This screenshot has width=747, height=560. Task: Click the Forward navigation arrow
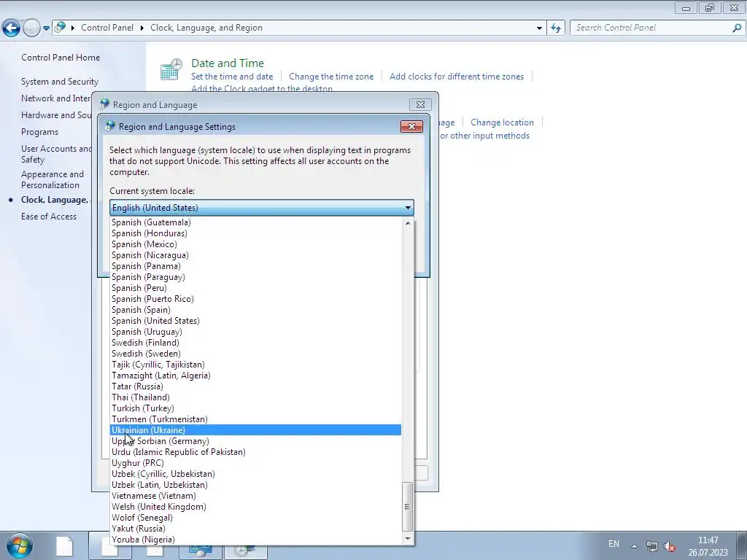tap(31, 28)
